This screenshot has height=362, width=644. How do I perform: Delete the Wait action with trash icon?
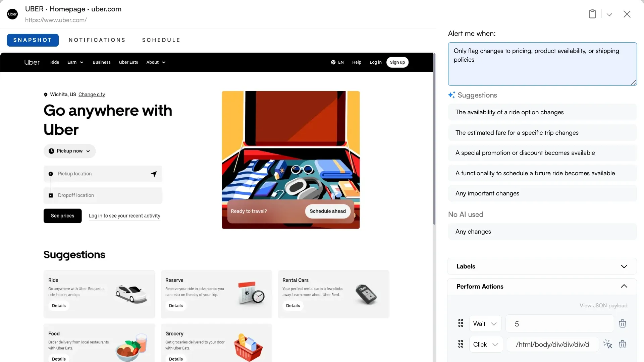click(x=622, y=323)
